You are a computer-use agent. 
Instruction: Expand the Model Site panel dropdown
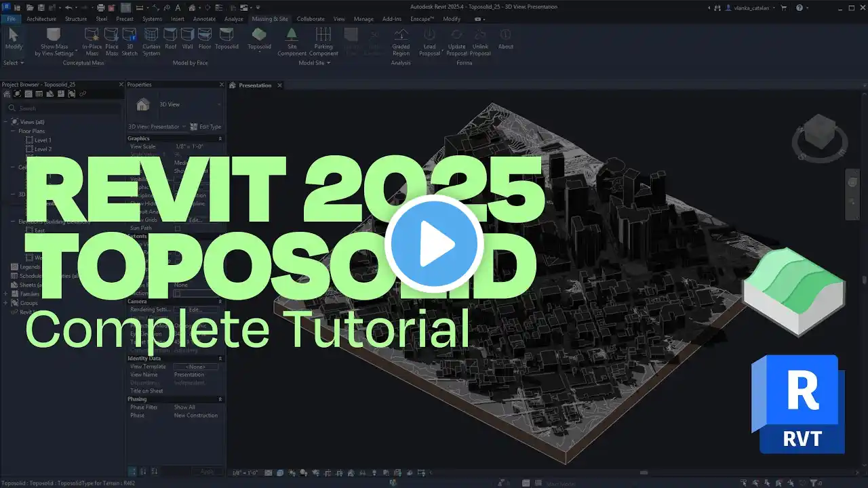point(315,63)
